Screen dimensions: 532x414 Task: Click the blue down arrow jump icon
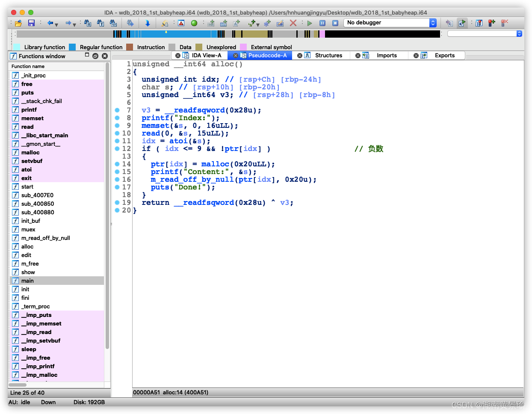pos(148,23)
